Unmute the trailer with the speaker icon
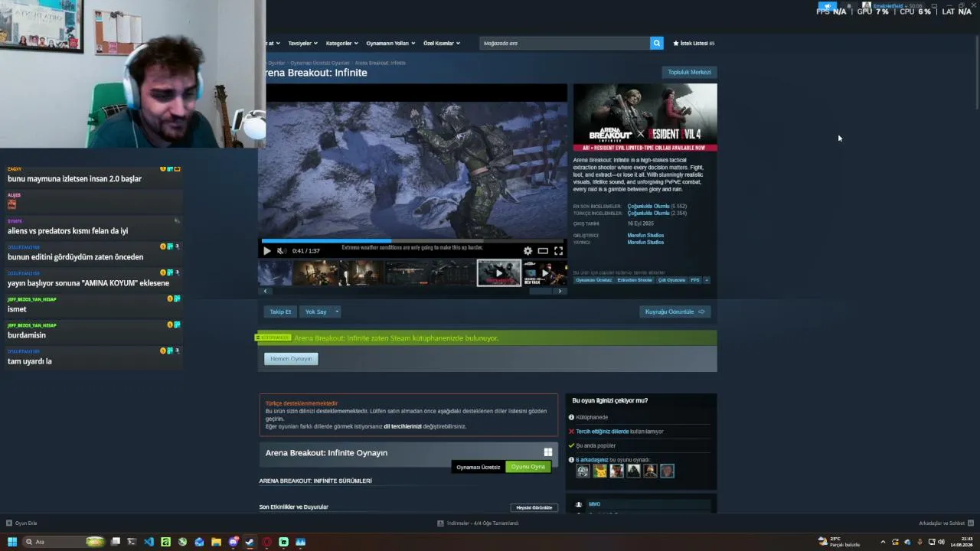 coord(281,250)
